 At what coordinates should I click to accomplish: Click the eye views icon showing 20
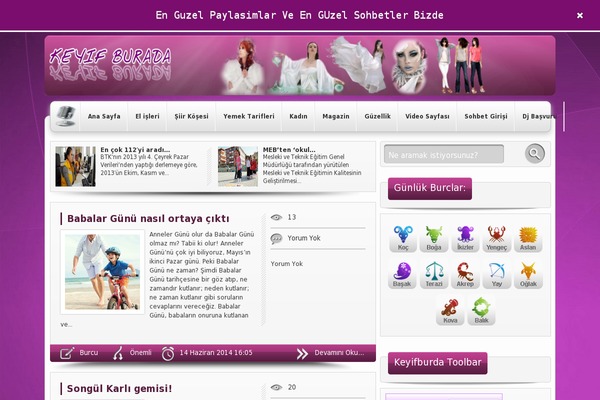tap(276, 387)
